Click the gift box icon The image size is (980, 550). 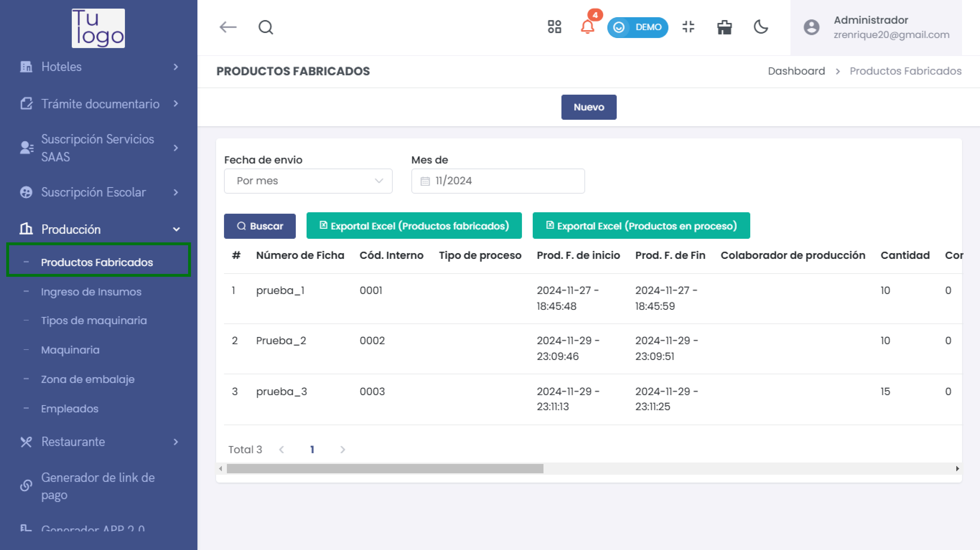click(x=724, y=27)
